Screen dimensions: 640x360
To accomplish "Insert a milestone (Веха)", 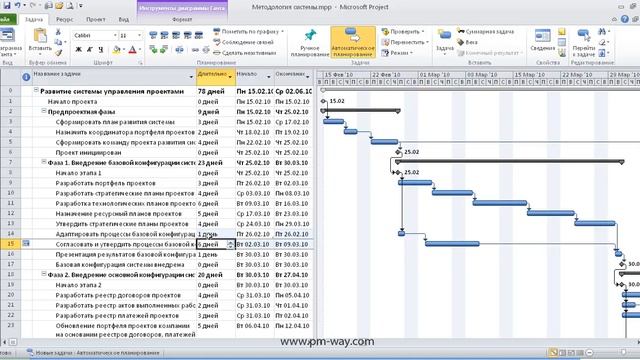I will point(468,42).
